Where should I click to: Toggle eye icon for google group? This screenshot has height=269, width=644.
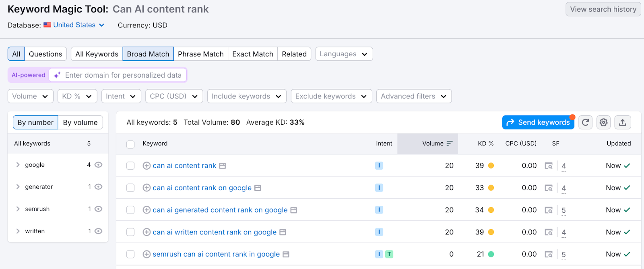tap(98, 165)
